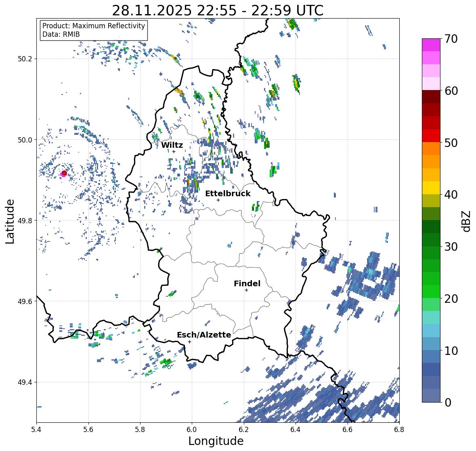Click the cross marker below Wiltz

tap(174, 151)
